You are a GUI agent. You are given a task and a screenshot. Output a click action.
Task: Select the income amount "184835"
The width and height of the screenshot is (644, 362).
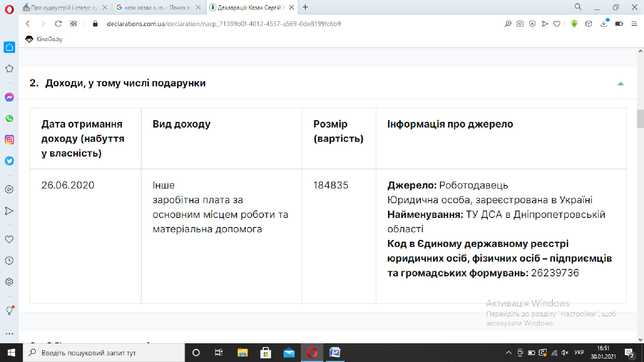tap(331, 185)
